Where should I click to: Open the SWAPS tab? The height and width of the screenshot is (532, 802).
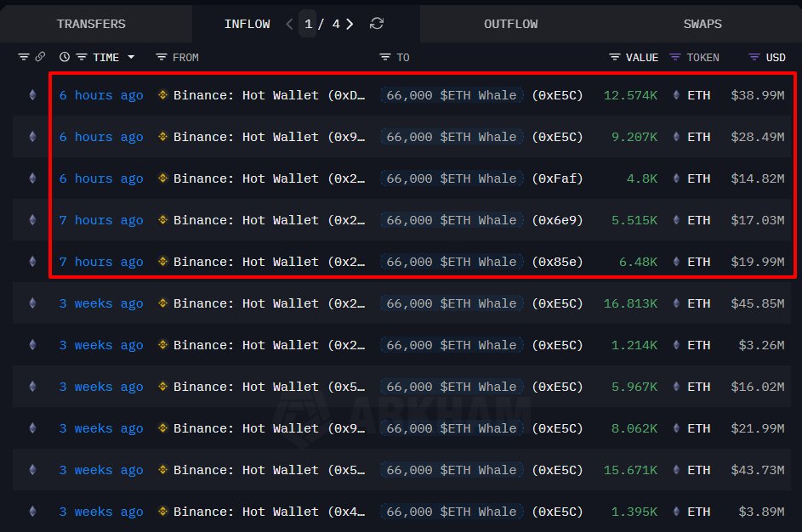click(702, 24)
